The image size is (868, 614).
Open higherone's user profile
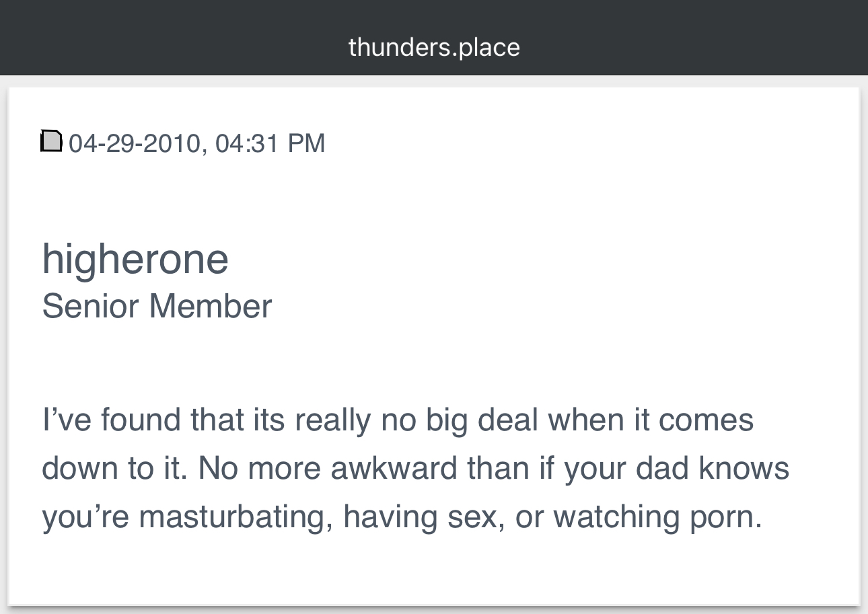(135, 259)
